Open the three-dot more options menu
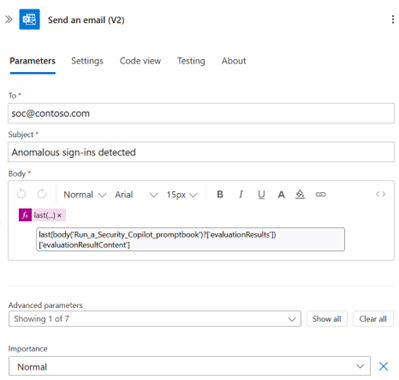This screenshot has width=399, height=380. coord(392,19)
